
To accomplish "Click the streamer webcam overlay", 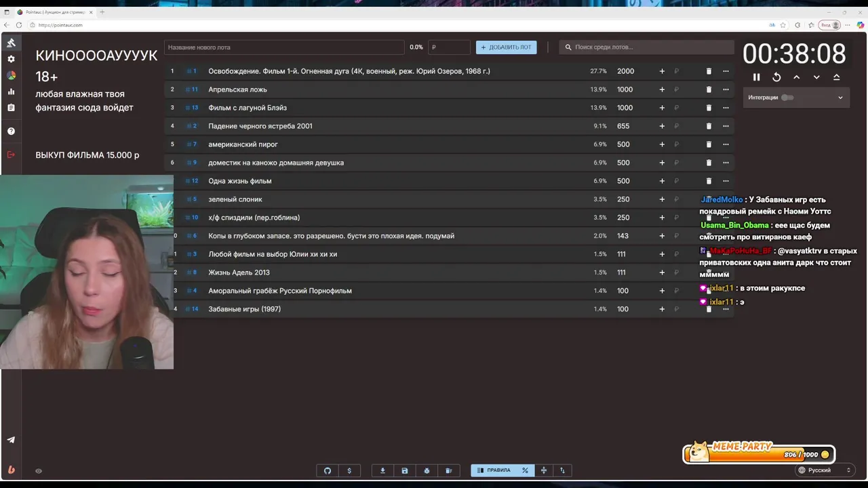I will click(x=87, y=272).
